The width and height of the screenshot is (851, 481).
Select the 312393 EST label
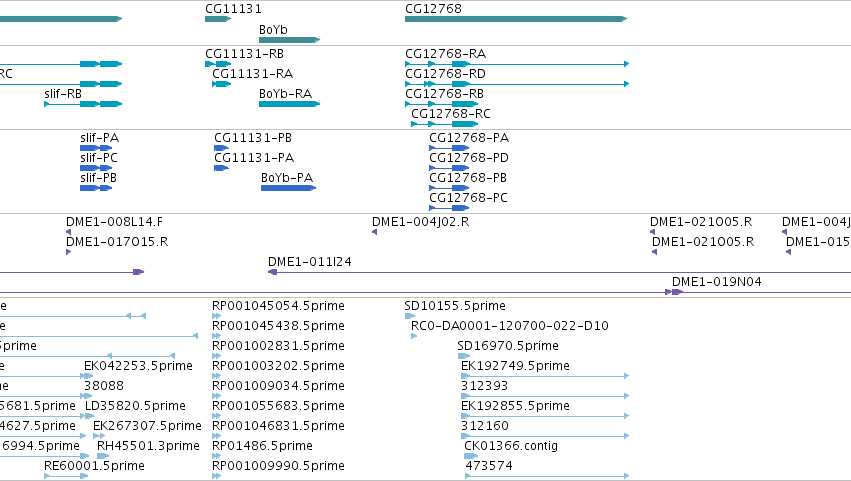[x=484, y=387]
